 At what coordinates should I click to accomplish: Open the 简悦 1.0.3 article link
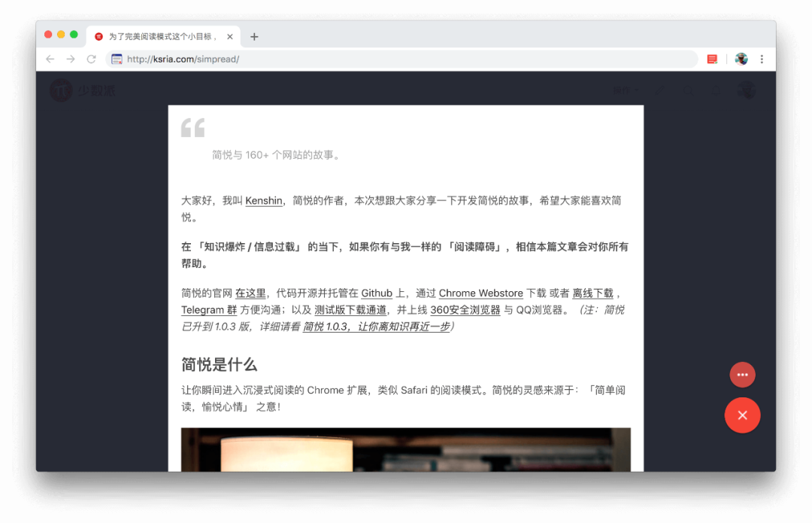377,327
